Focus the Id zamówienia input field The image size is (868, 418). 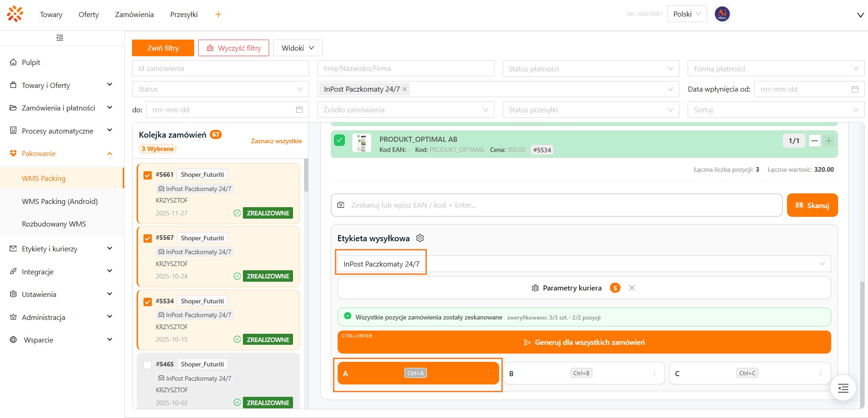[220, 68]
